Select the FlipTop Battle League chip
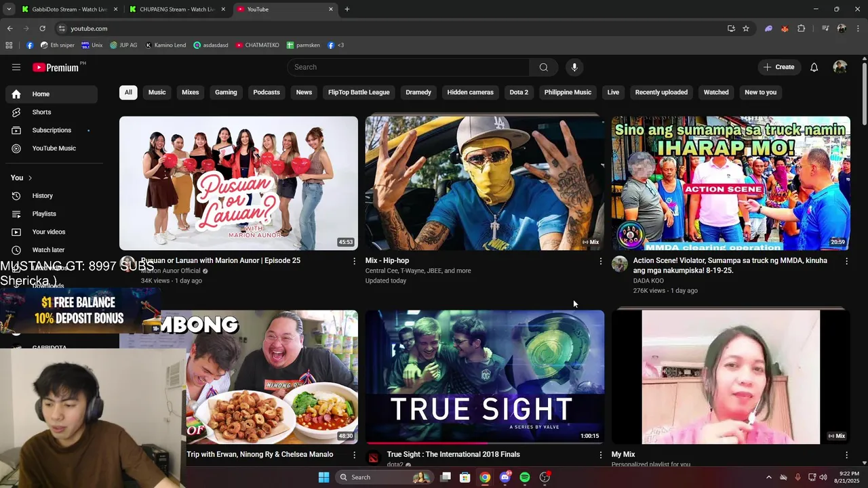 pos(359,92)
